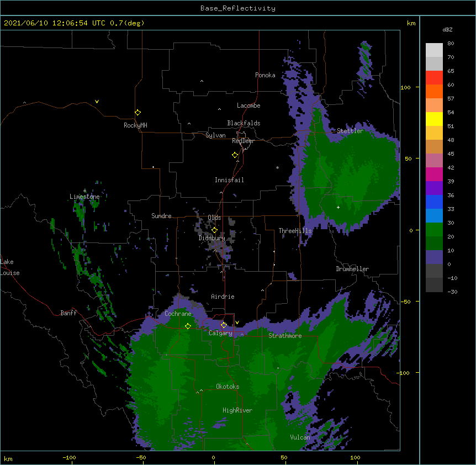Click the Strathmore label
The height and width of the screenshot is (465, 476).
[x=285, y=336]
